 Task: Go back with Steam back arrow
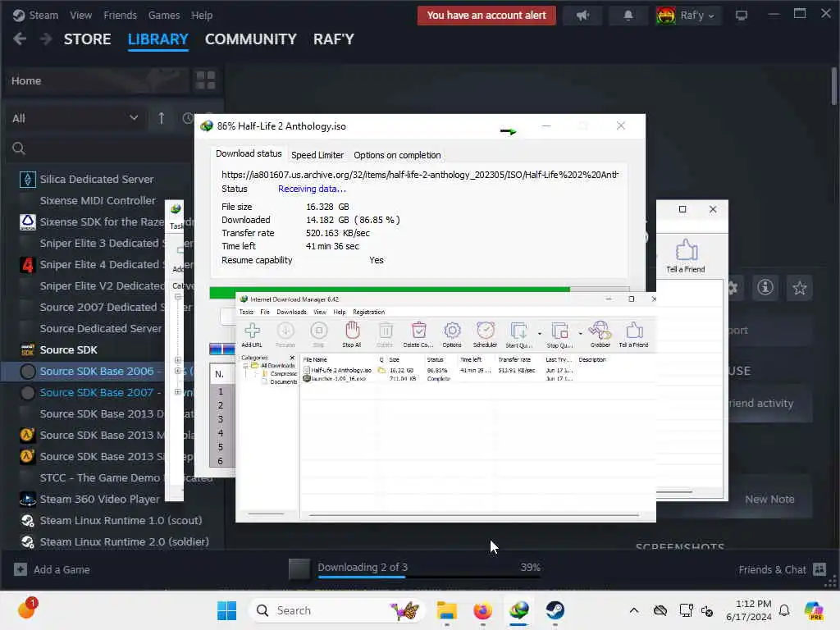click(20, 39)
